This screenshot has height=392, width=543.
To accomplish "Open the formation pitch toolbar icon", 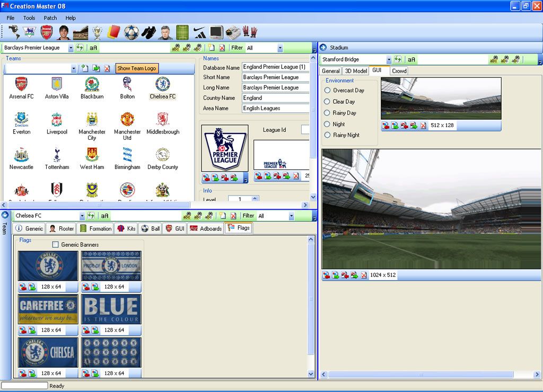I will [182, 33].
